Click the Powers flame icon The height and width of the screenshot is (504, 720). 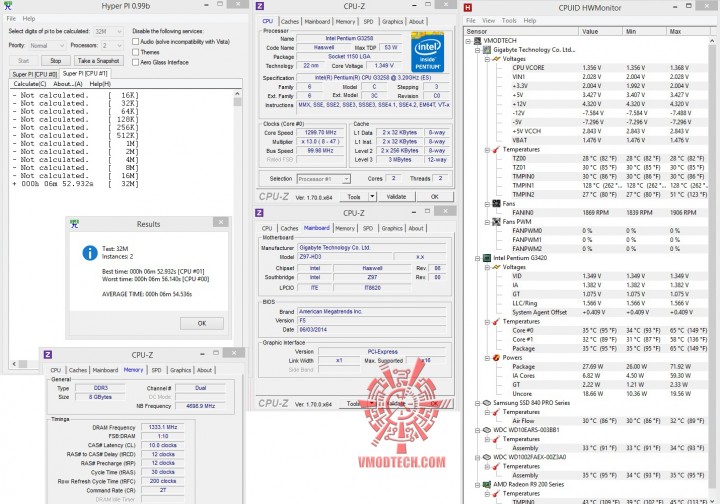click(496, 358)
